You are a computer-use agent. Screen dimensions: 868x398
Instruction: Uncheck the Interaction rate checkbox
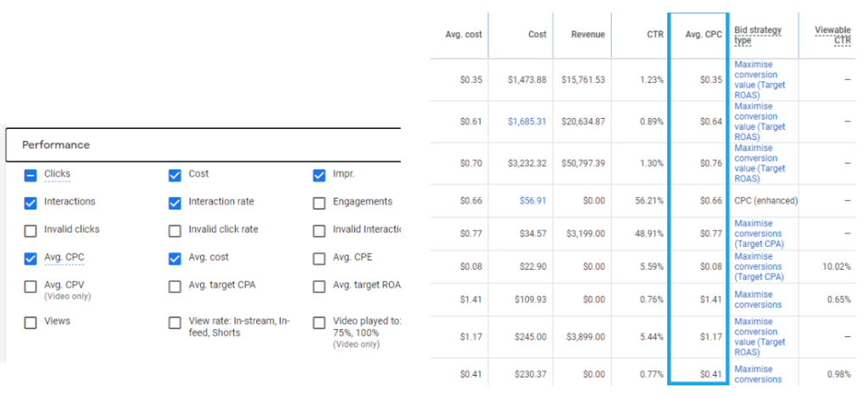click(x=175, y=204)
